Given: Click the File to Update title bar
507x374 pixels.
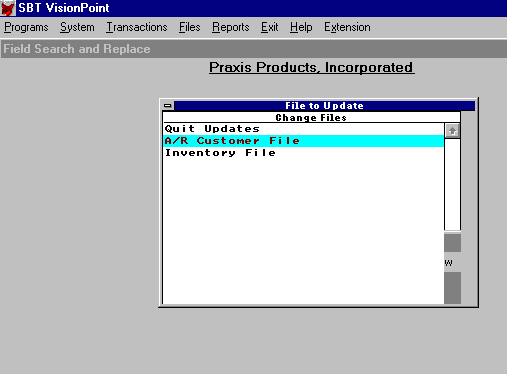Looking at the screenshot, I should 324,106.
